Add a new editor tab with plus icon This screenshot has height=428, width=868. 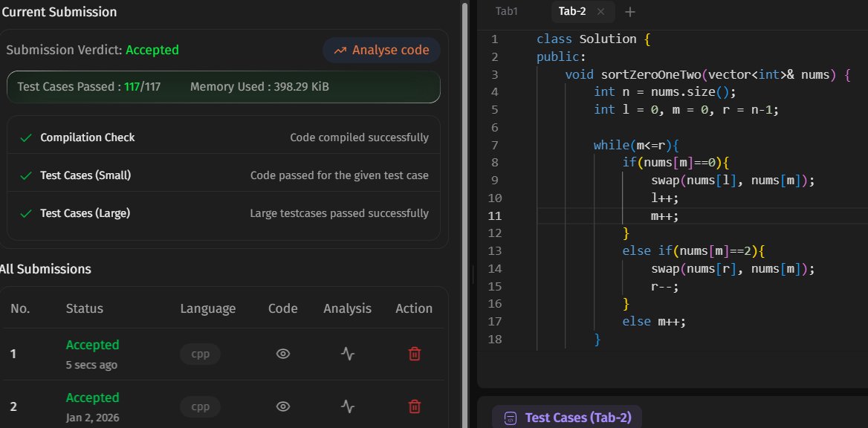(629, 12)
